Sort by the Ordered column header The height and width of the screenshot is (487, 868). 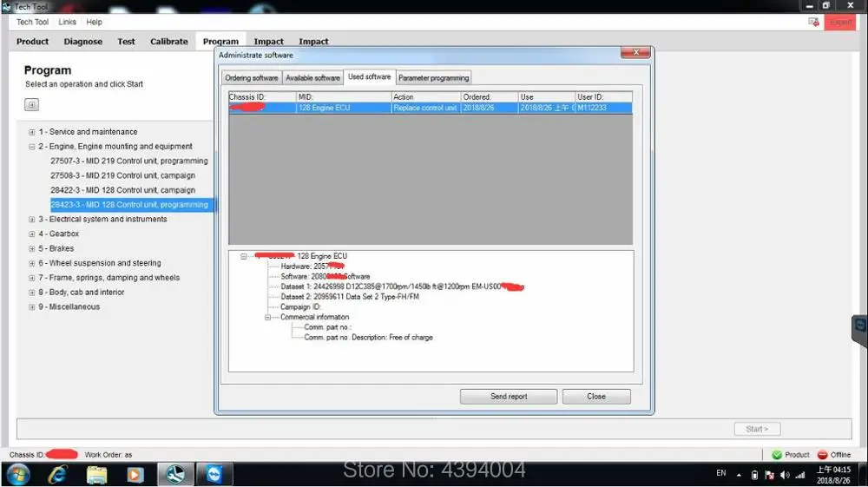490,97
